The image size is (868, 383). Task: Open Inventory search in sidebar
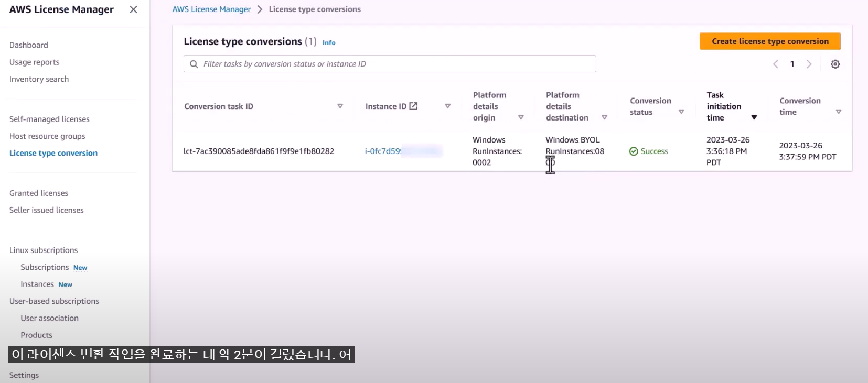39,79
